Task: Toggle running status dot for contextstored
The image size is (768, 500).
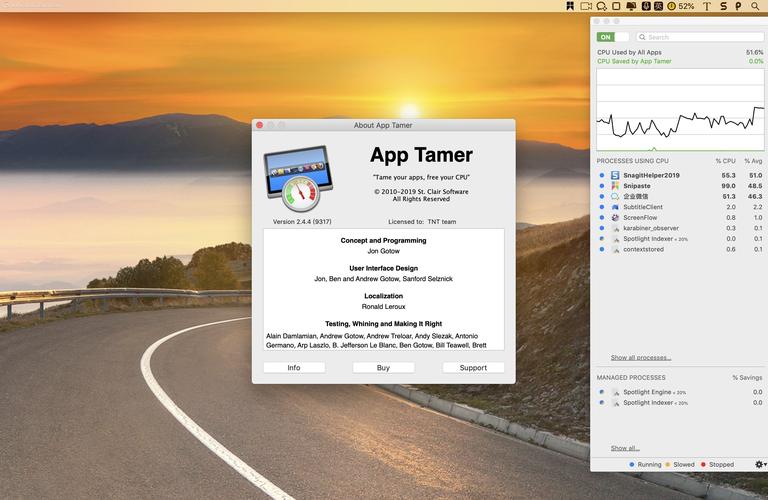Action: tap(601, 249)
